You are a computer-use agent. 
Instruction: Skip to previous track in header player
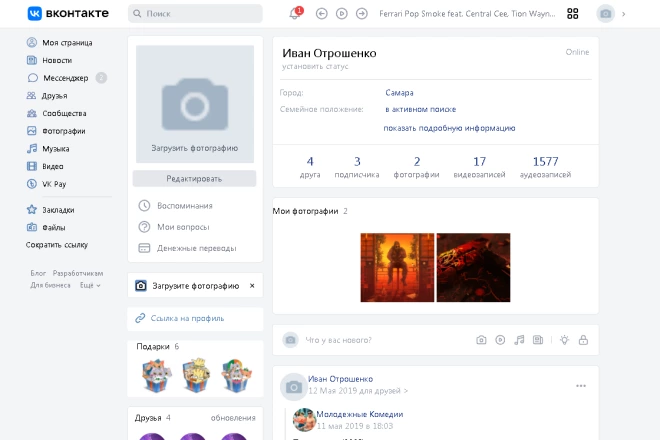[x=322, y=14]
